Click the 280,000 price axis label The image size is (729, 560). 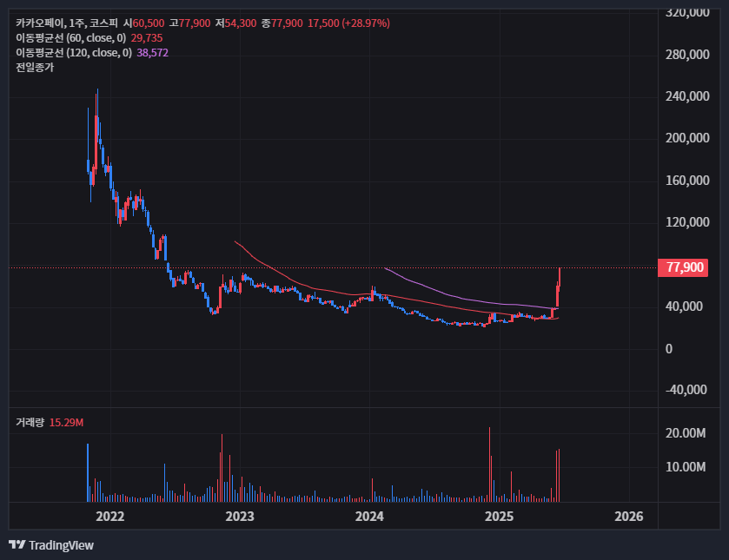tap(687, 55)
